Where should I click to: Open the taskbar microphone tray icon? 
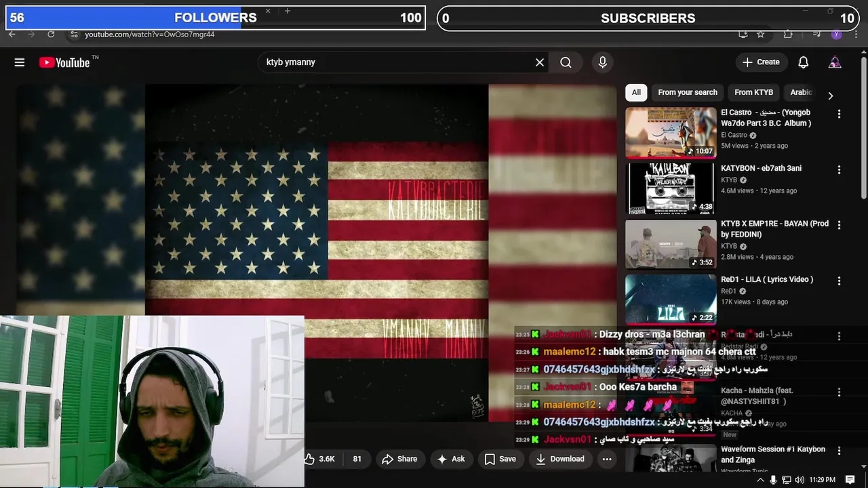point(773,480)
